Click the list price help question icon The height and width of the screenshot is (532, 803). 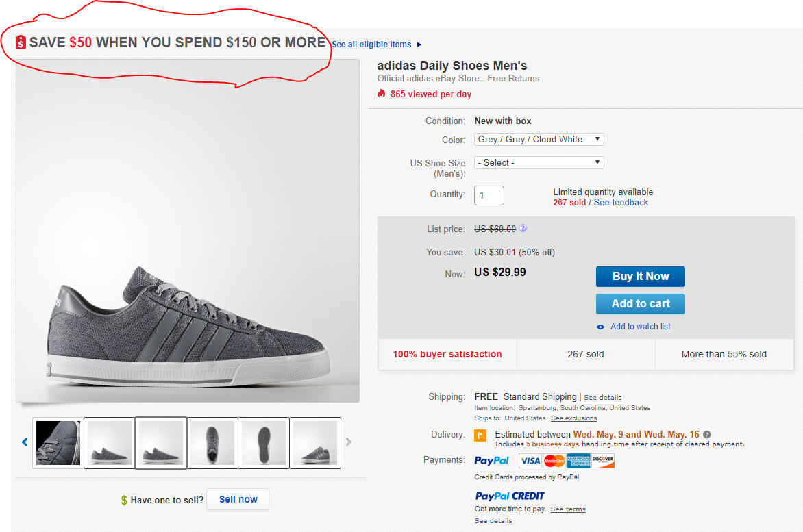pos(523,229)
